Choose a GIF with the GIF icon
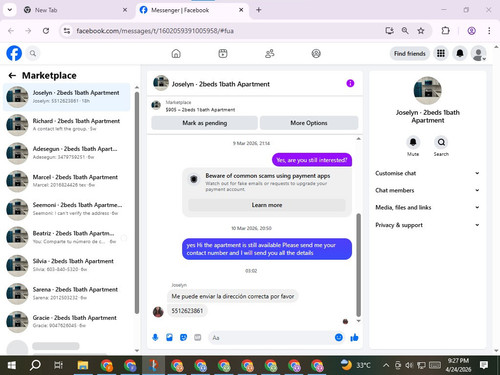500x375 pixels. tap(198, 338)
